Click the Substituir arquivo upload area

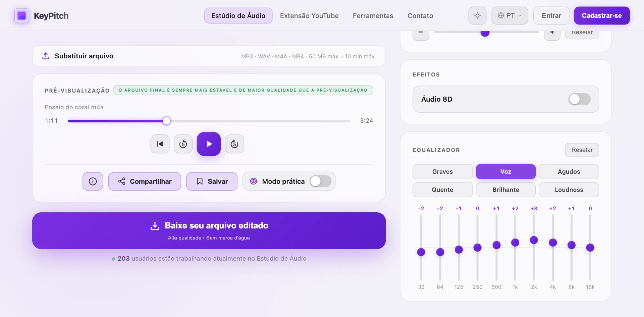pos(209,56)
